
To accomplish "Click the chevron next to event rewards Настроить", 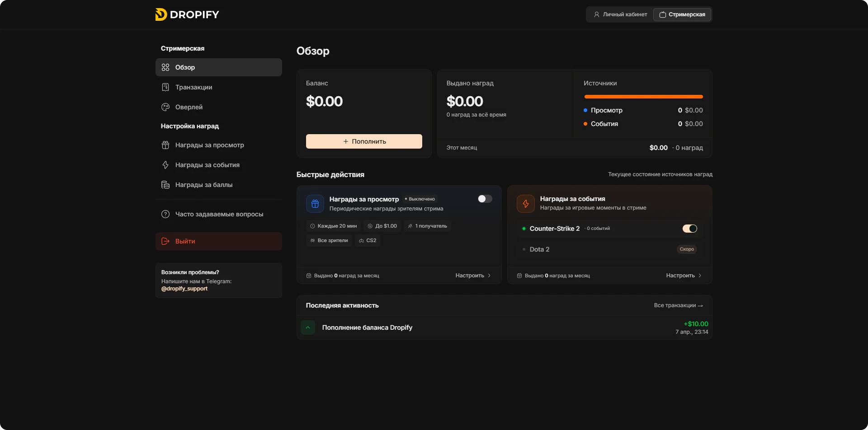I will pos(700,276).
